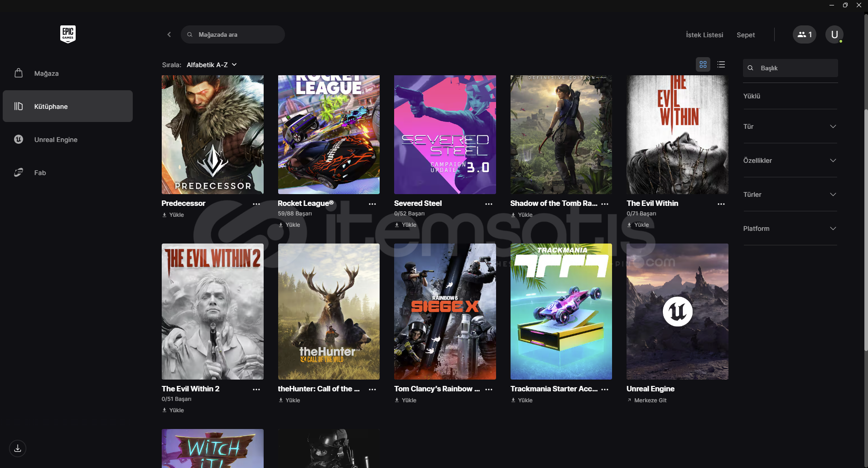The image size is (868, 468).
Task: Open more options for Severed Steel
Action: coord(489,204)
